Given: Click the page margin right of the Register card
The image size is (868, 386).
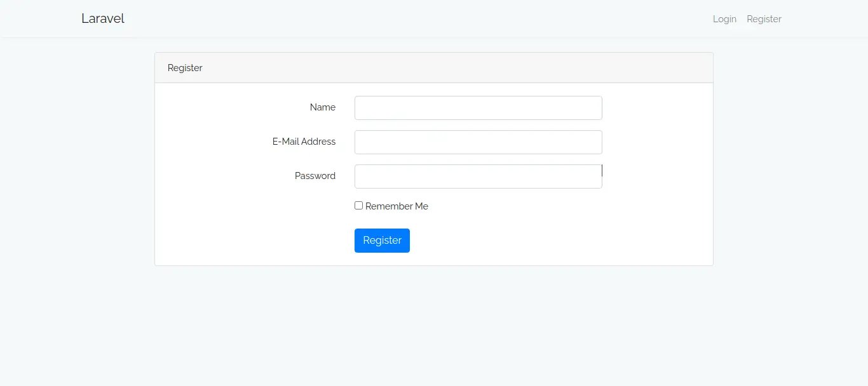Looking at the screenshot, I should click(x=791, y=159).
